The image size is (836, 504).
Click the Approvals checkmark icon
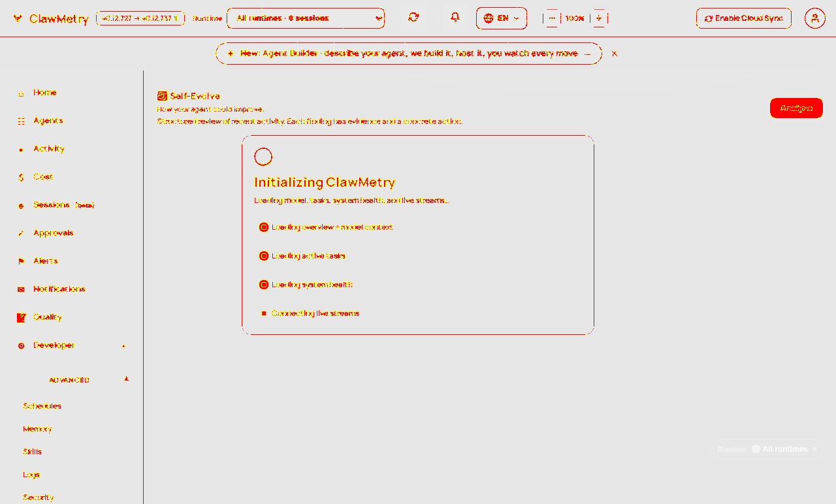point(21,234)
